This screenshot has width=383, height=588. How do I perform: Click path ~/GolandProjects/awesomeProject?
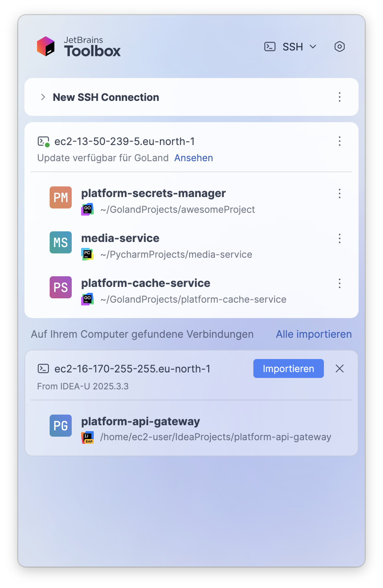pyautogui.click(x=178, y=210)
